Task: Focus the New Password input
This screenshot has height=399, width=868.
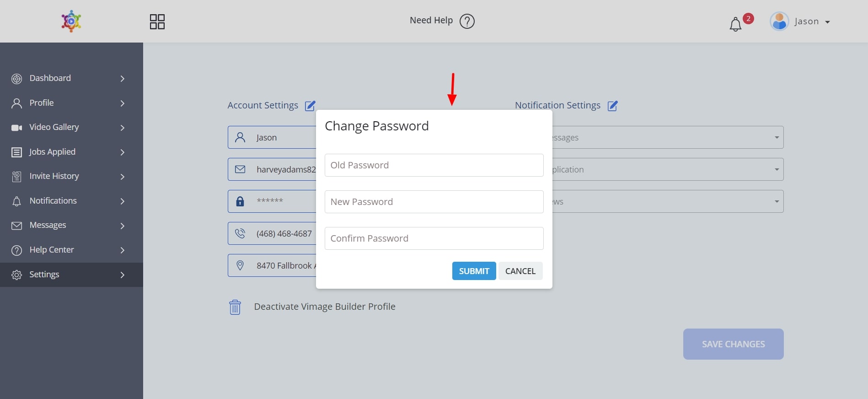Action: tap(434, 202)
